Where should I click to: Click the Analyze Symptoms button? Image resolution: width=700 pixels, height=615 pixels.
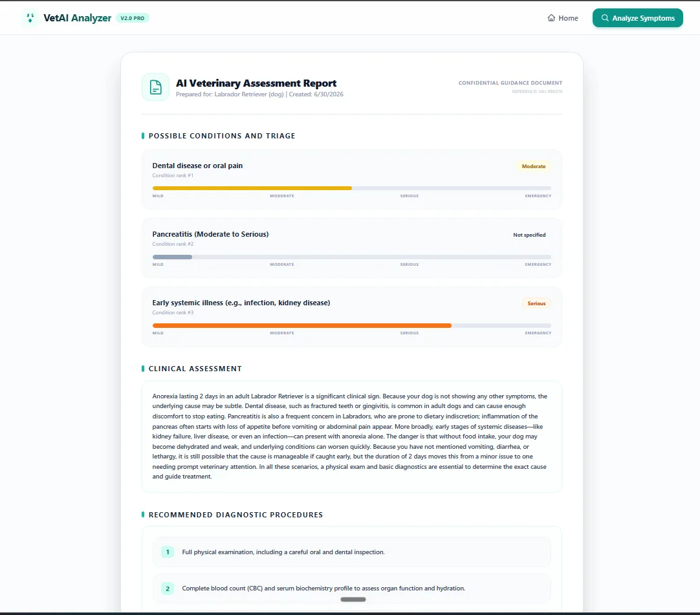637,18
